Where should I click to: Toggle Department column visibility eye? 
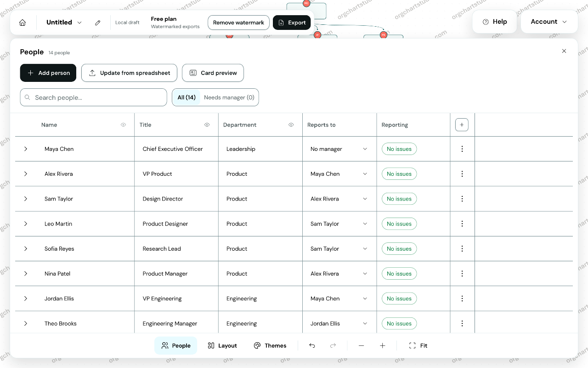(x=291, y=125)
